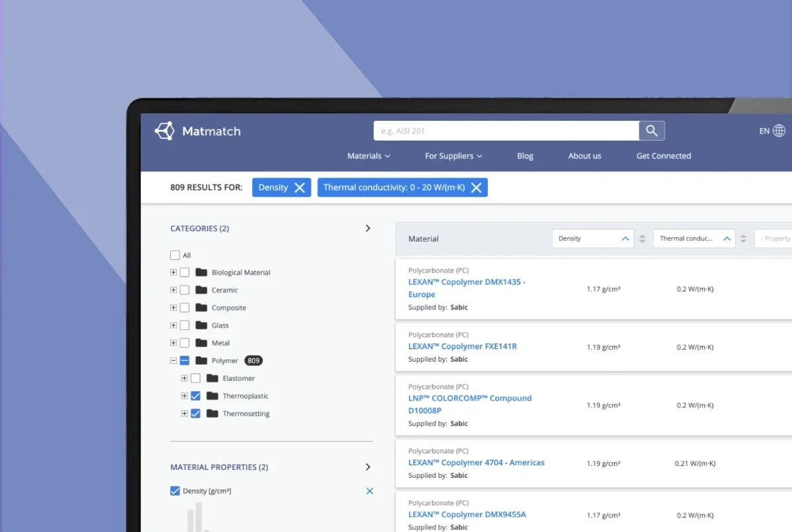Remove the Density filter chip
This screenshot has width=792, height=532.
[x=299, y=187]
